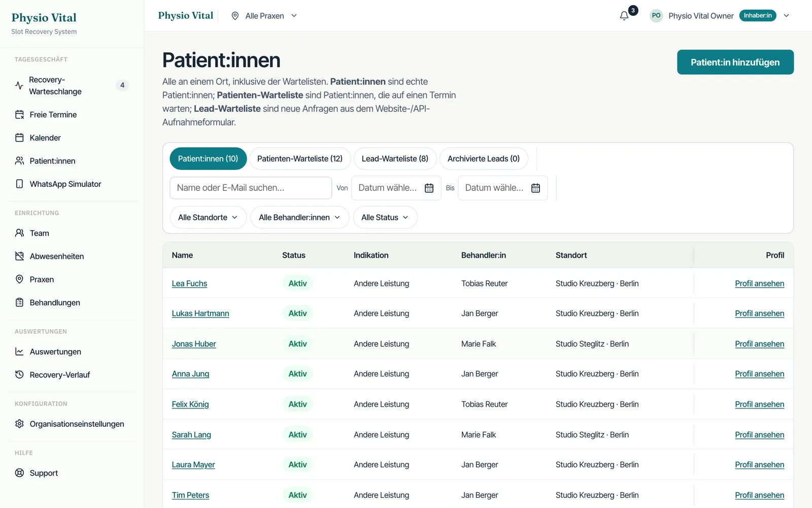Click the Patient:innen people icon in sidebar

[x=19, y=161]
